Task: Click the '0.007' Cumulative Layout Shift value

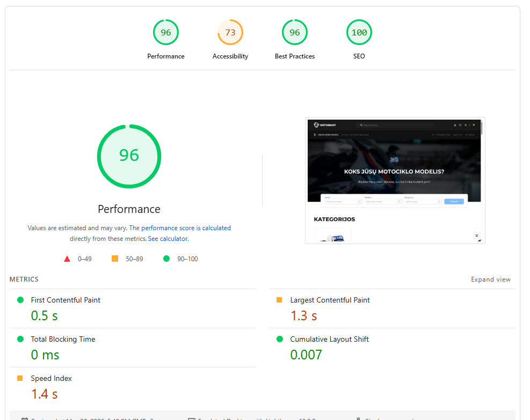Action: tap(306, 355)
